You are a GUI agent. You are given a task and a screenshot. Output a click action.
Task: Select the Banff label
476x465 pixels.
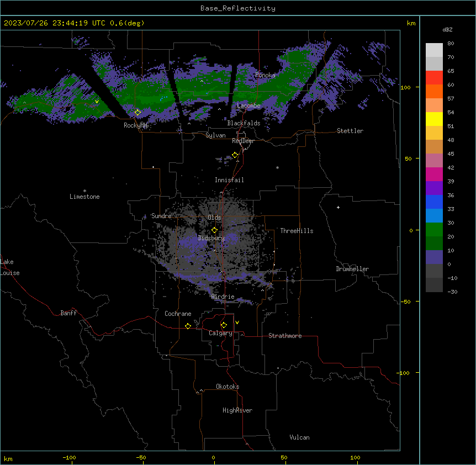pos(68,313)
